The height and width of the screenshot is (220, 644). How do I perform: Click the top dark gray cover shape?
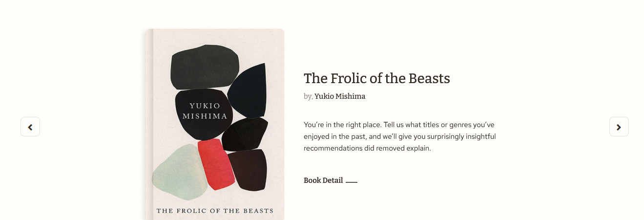click(x=204, y=66)
